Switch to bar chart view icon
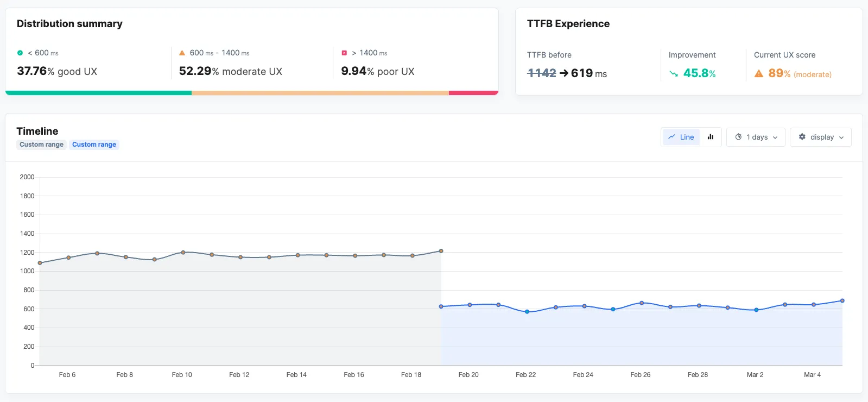Screen dimensions: 868x402 710,137
